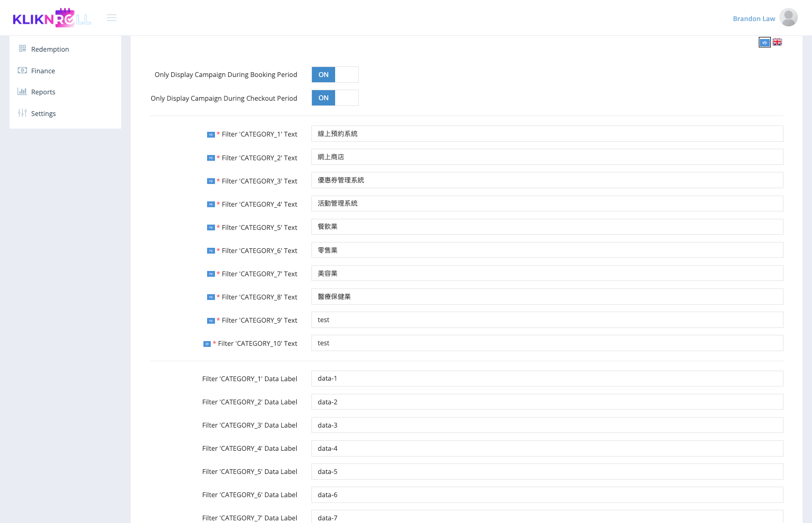Select the blue flag language icon
The width and height of the screenshot is (812, 523).
tap(765, 42)
